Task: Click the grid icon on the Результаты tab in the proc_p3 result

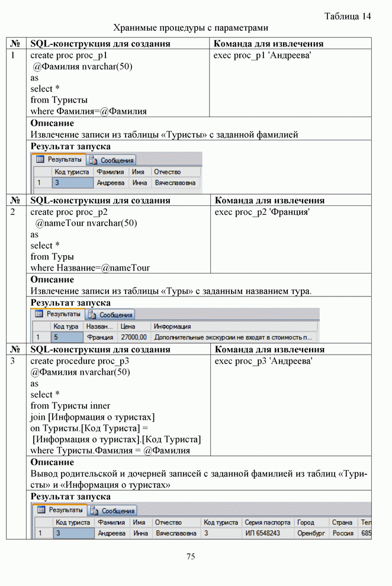Action: coord(41,510)
